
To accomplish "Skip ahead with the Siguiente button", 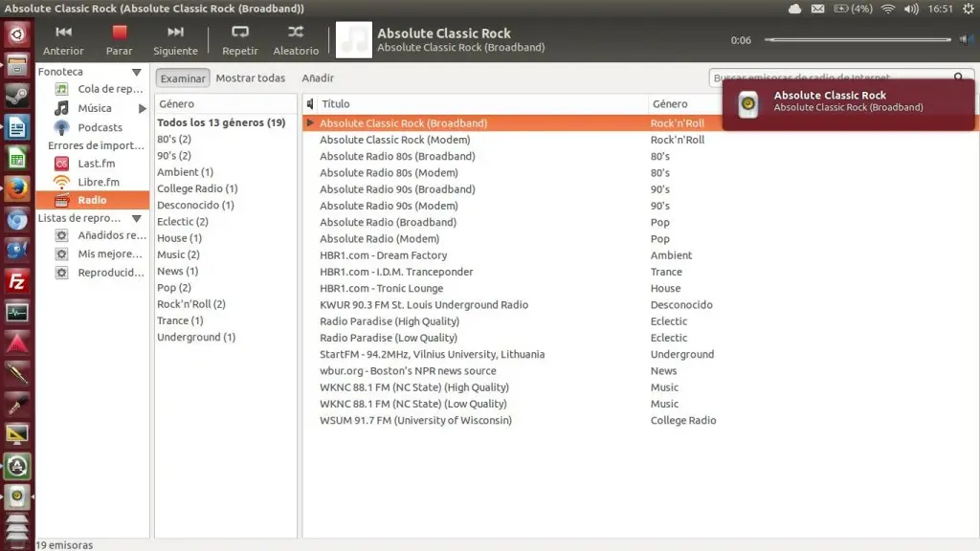I will coord(176,40).
